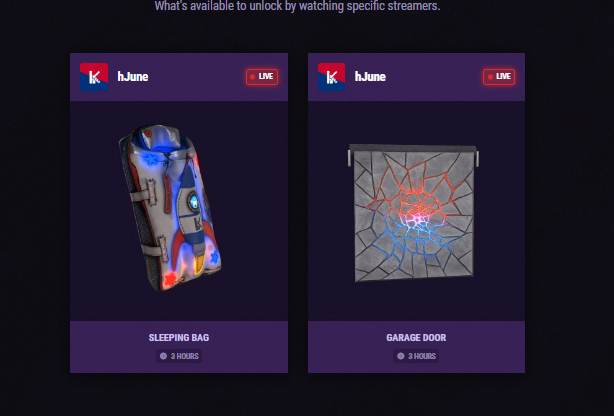This screenshot has height=416, width=614.
Task: Select the rocket sleeping bag skin image
Action: click(x=171, y=208)
